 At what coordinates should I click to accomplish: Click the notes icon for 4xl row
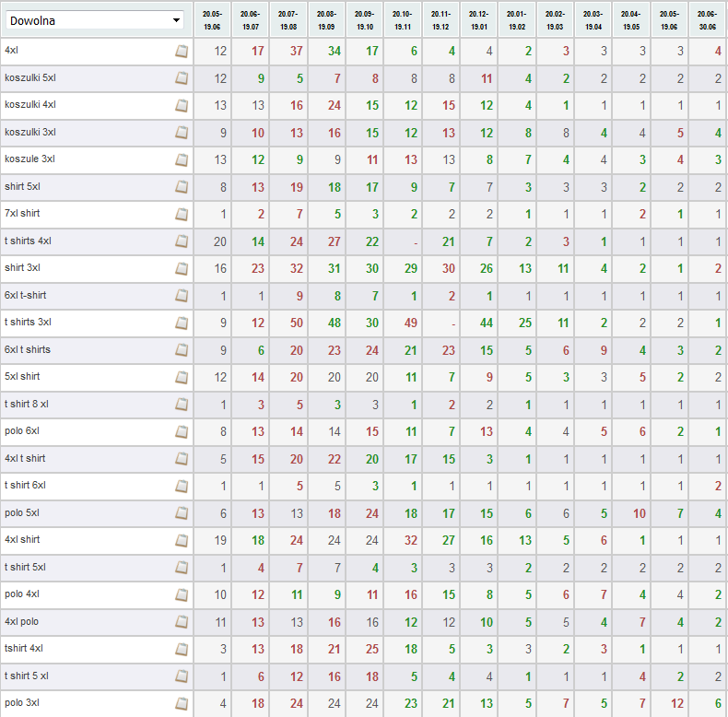pyautogui.click(x=182, y=51)
